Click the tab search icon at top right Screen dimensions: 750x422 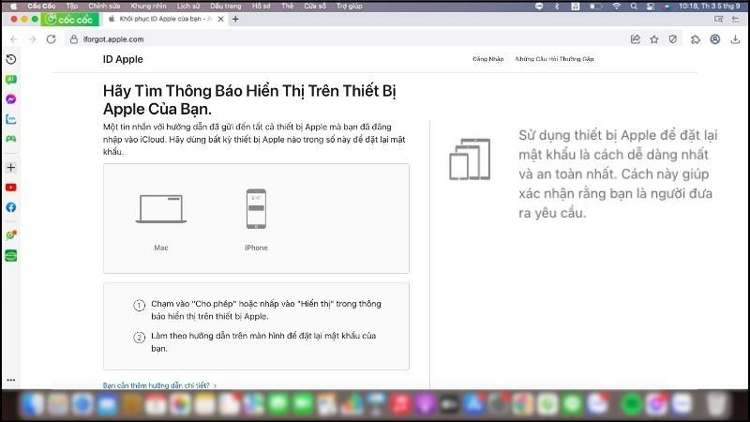click(x=718, y=19)
